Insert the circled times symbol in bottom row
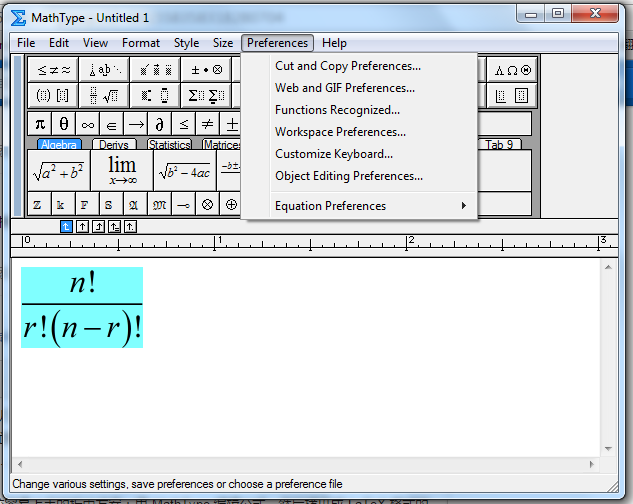 [x=208, y=204]
